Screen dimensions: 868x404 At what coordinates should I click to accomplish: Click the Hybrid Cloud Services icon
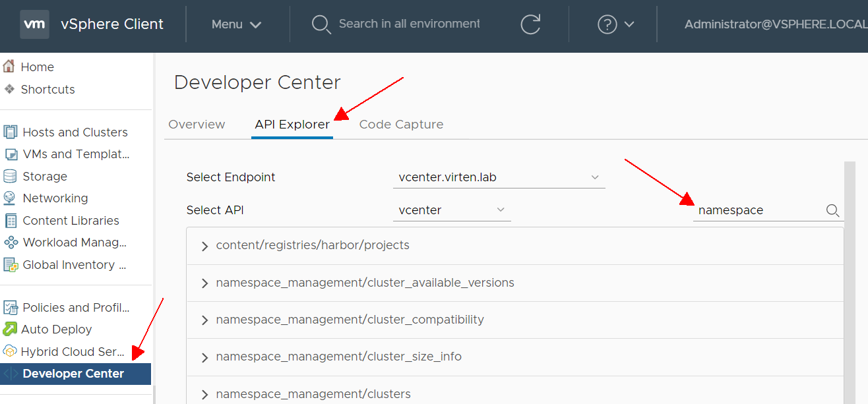pyautogui.click(x=10, y=351)
